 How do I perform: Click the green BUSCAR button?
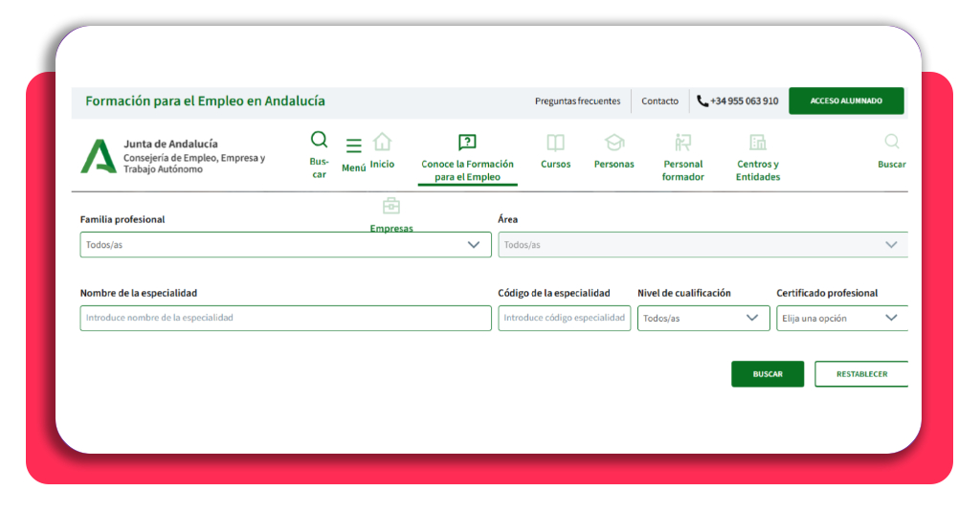(x=768, y=373)
